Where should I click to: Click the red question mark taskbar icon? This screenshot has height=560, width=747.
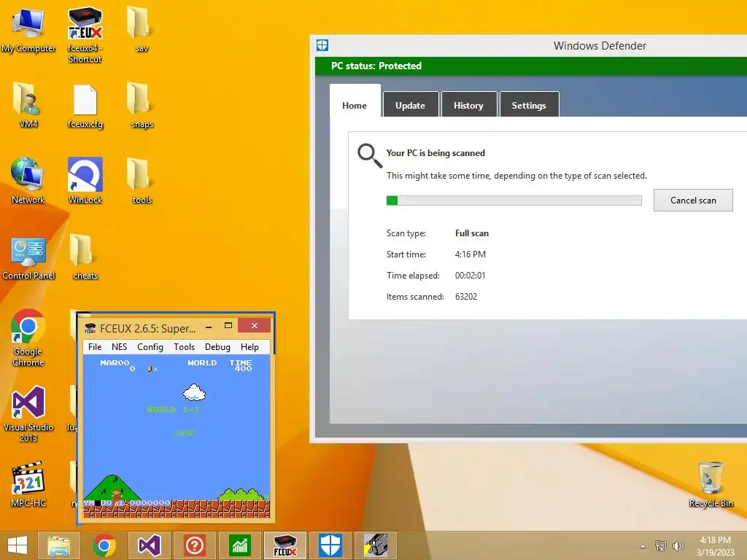tap(194, 545)
